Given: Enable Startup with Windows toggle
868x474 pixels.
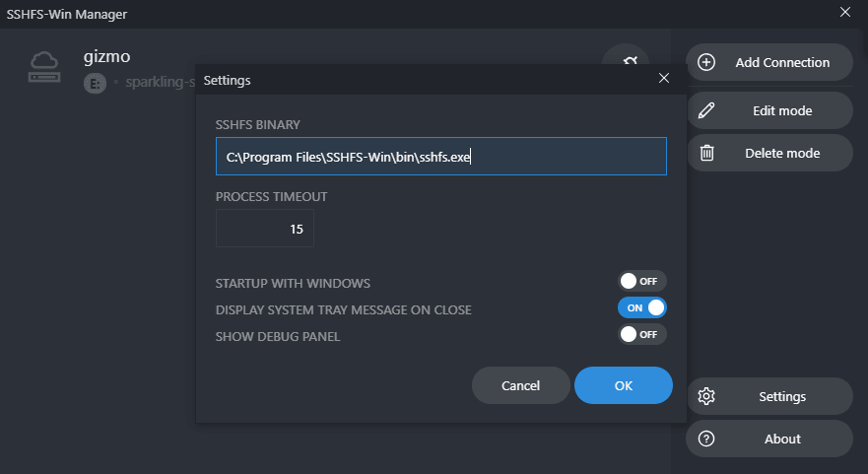Looking at the screenshot, I should tap(641, 281).
